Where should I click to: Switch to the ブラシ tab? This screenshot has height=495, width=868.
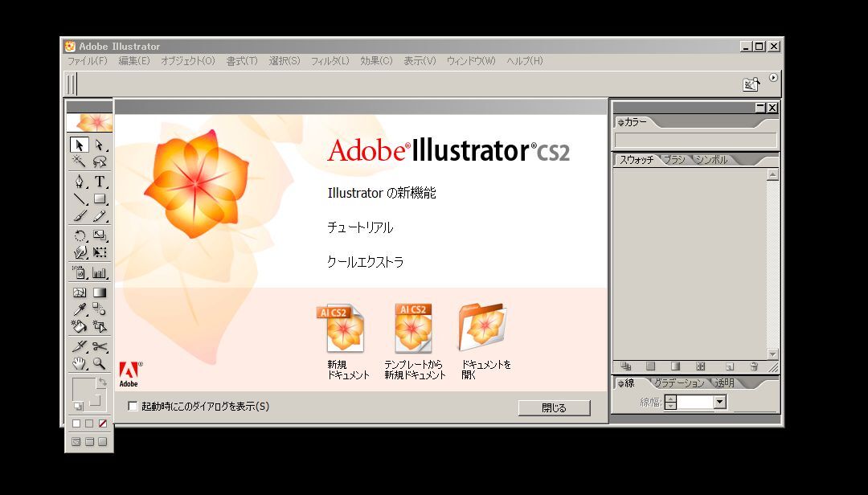(674, 159)
